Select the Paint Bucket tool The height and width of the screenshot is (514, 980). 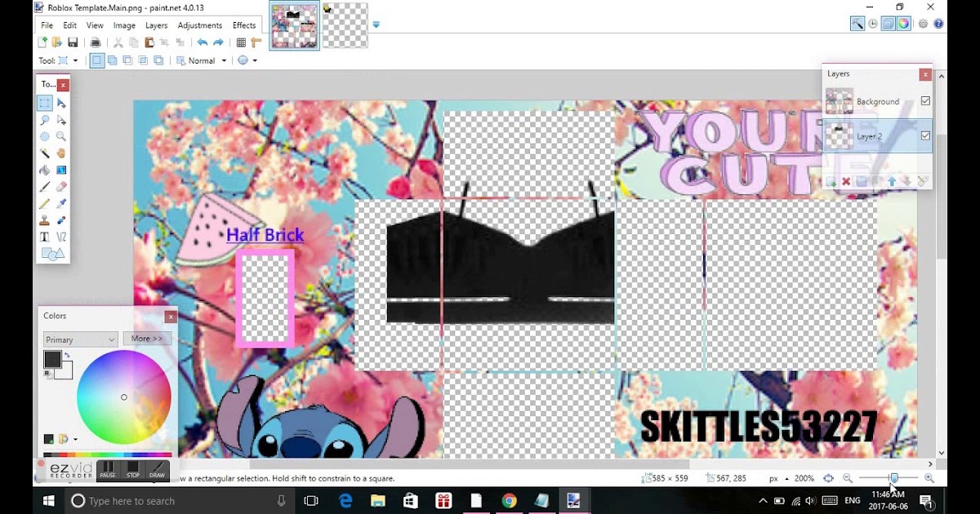pos(45,170)
